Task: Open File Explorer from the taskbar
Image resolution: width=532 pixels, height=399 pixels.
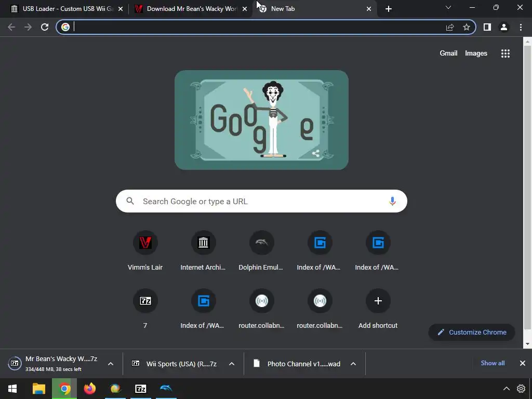Action: [x=38, y=389]
